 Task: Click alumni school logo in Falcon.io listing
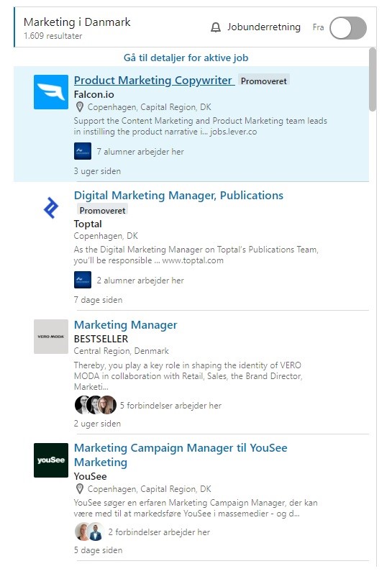click(83, 151)
